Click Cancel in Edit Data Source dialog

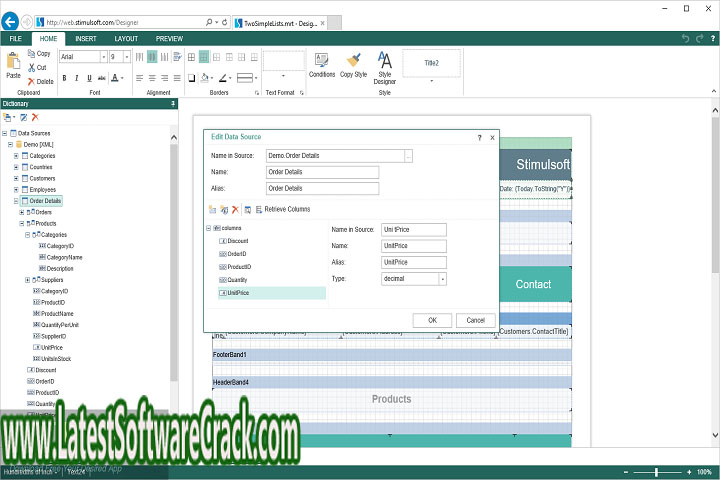point(476,320)
